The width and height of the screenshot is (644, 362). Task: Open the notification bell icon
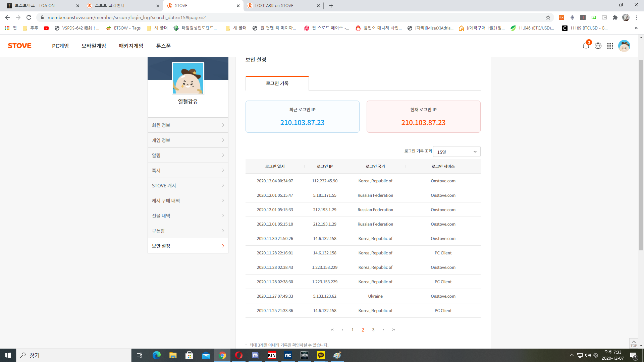586,46
